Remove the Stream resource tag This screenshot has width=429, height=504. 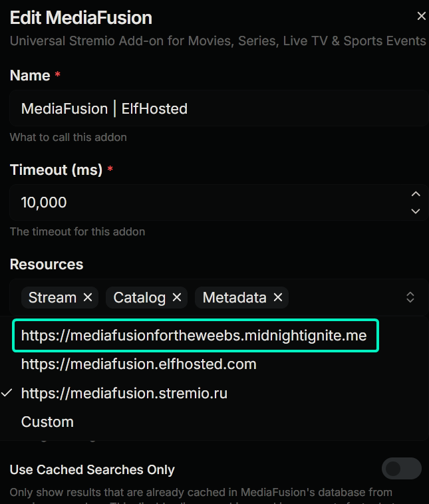(88, 298)
